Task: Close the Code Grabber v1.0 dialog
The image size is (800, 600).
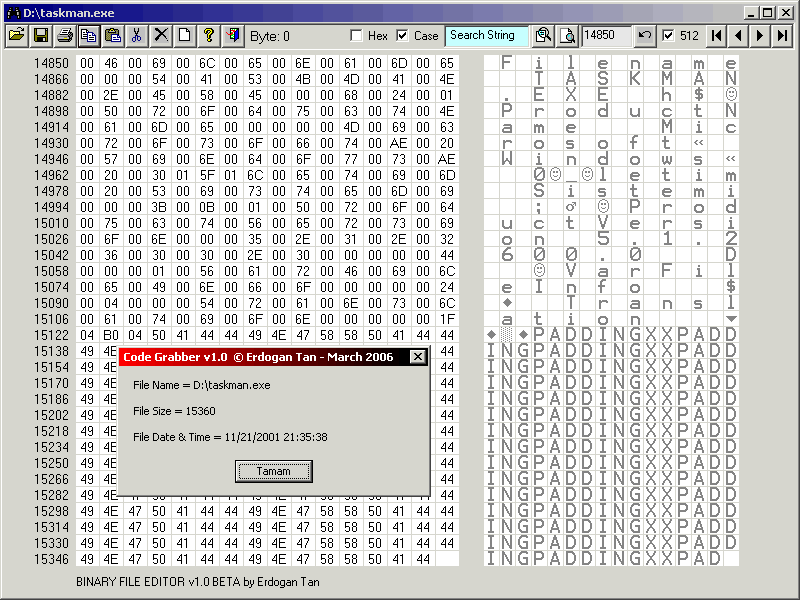Action: (x=418, y=357)
